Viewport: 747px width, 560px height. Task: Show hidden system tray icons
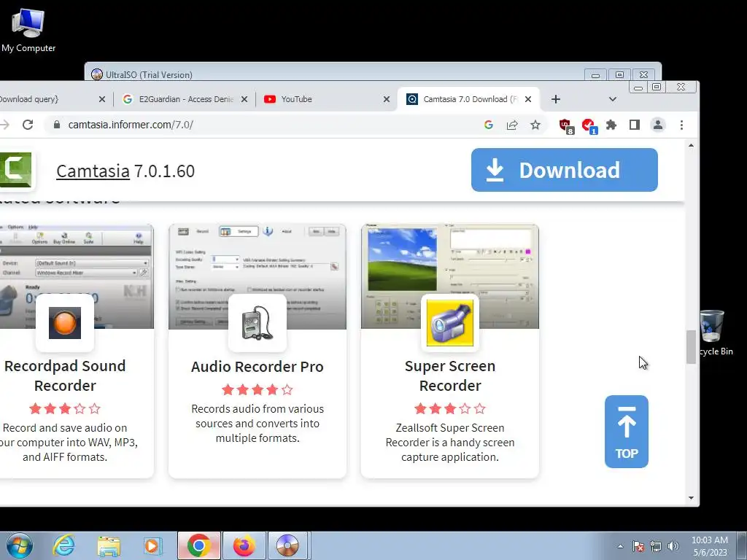pos(620,546)
